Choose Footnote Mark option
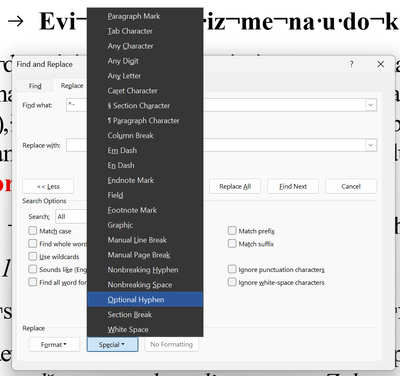The image size is (400, 376). pyautogui.click(x=145, y=210)
